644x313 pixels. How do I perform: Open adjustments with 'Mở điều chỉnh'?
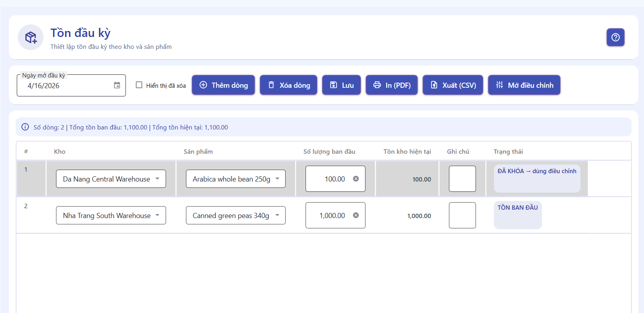coord(524,85)
